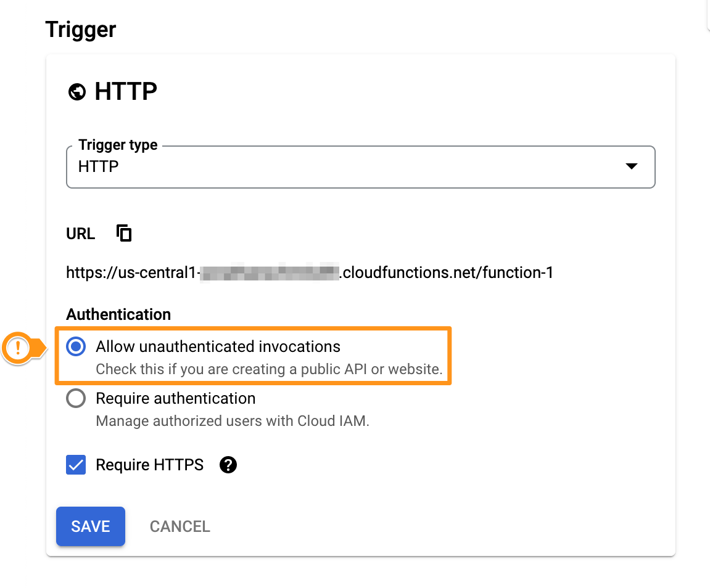Click the SAVE button
710x588 pixels.
click(x=90, y=526)
